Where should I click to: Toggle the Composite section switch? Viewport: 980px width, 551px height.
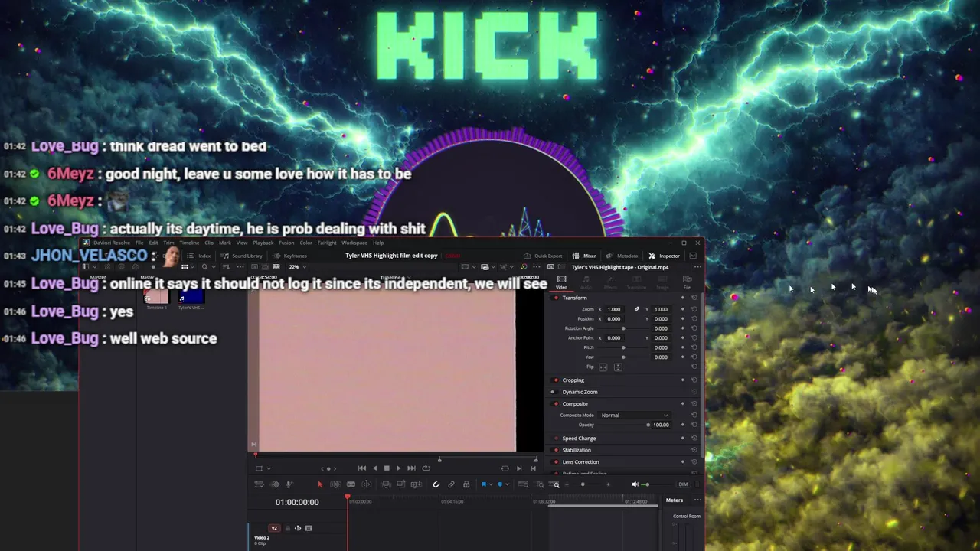[556, 404]
